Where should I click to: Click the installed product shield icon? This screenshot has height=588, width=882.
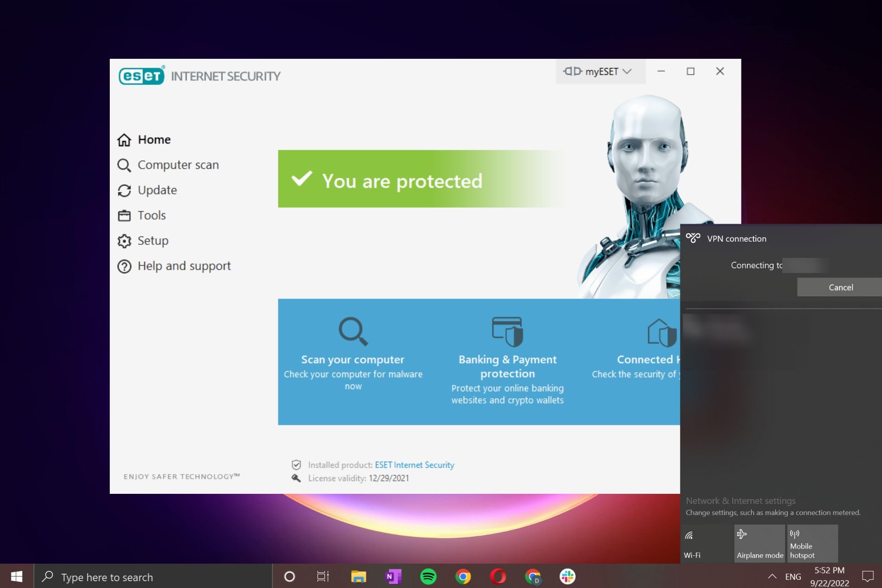tap(296, 465)
